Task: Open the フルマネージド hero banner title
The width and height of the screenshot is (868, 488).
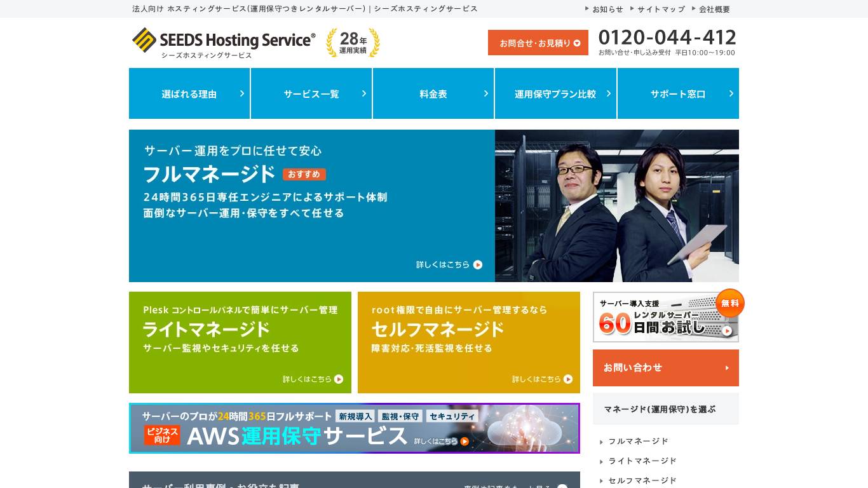Action: pos(209,174)
